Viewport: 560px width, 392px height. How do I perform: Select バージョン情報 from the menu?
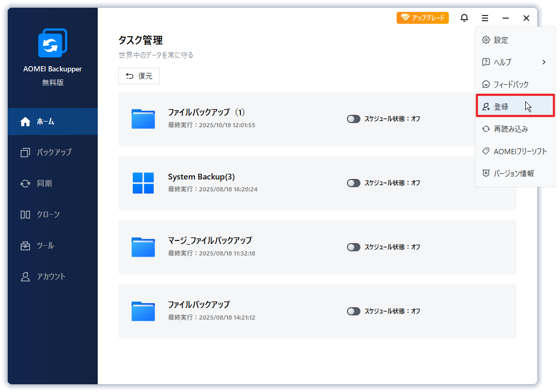515,173
